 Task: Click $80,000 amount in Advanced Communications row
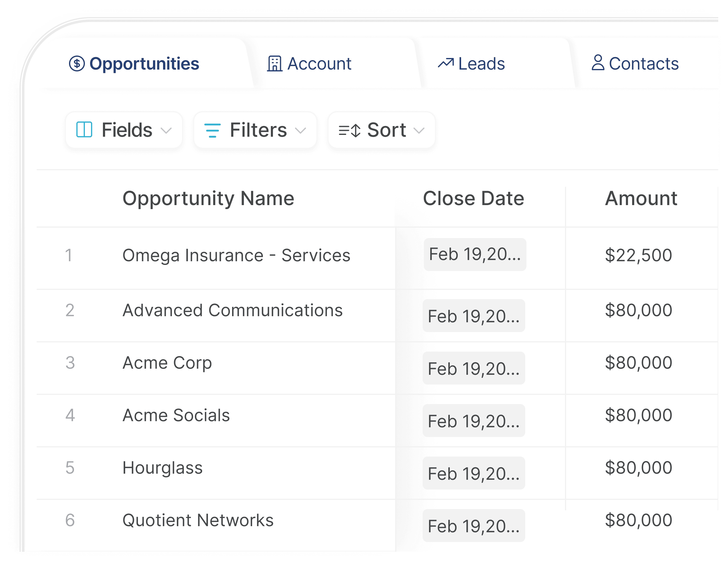coord(638,310)
